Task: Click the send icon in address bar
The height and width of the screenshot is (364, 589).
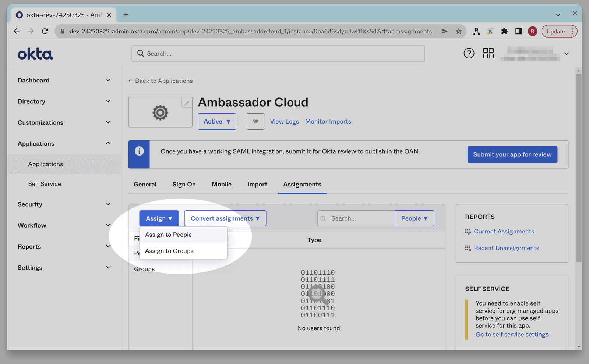Action: point(444,31)
